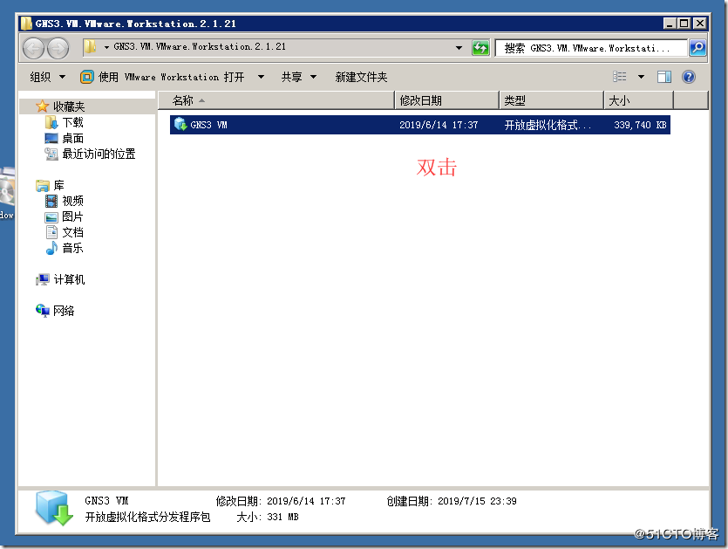Sort by the 修改日期 column header
Image resolution: width=728 pixels, height=549 pixels.
(448, 100)
